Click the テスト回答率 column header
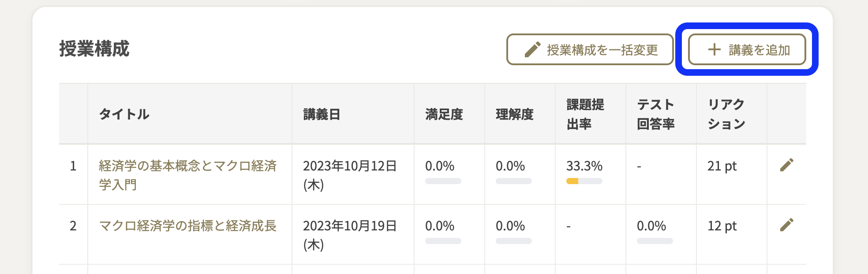The image size is (868, 274). coord(655,114)
